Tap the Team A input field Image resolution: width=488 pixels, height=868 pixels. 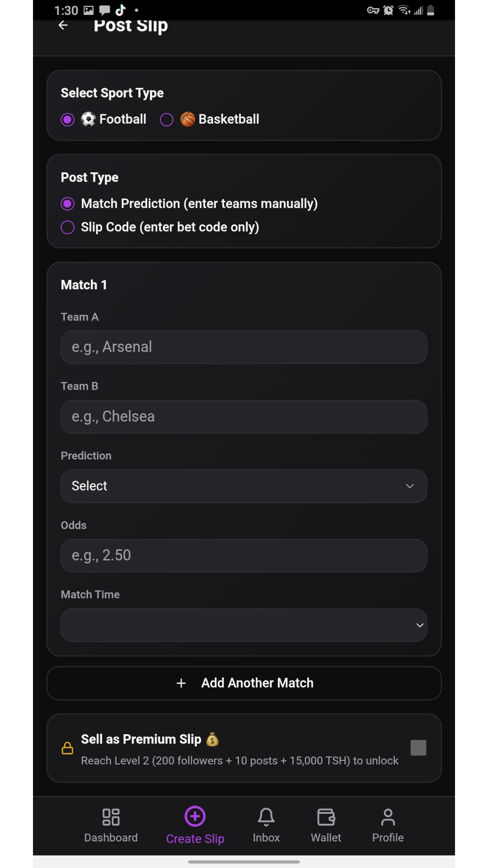click(x=244, y=347)
